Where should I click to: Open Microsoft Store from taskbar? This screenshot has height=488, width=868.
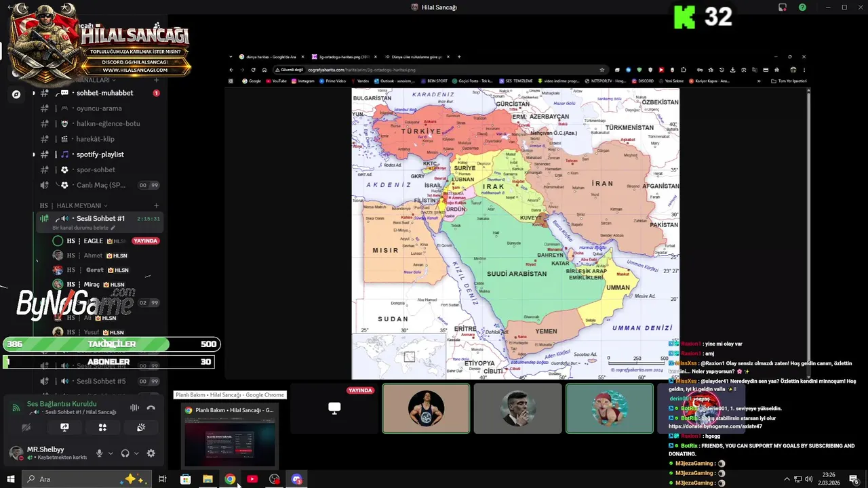(185, 479)
